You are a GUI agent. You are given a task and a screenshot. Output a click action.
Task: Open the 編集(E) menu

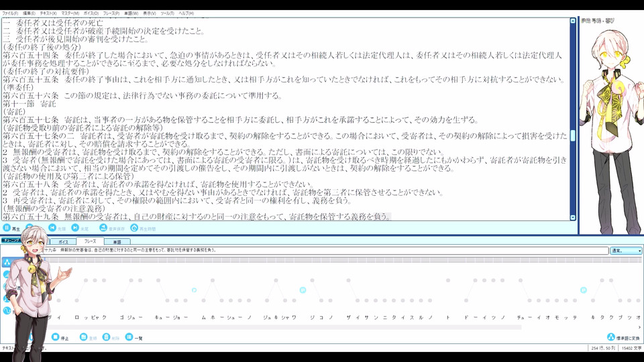point(29,13)
